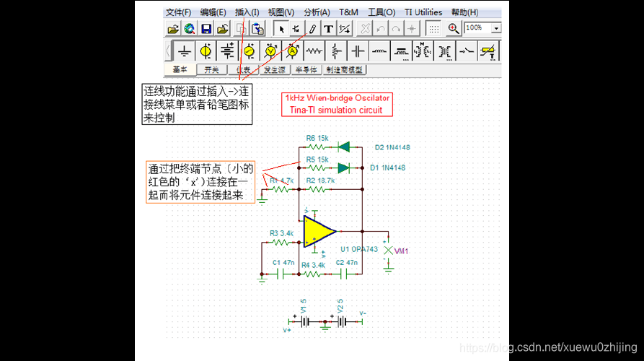
Task: Save circuit with floppy disk icon
Action: (x=206, y=29)
